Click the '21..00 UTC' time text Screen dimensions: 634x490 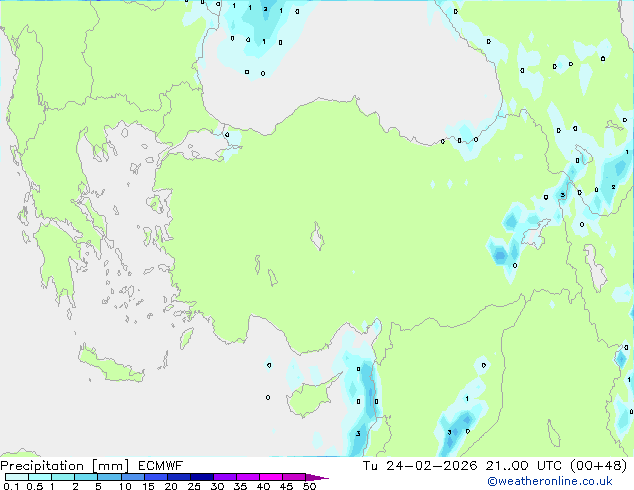[524, 466]
